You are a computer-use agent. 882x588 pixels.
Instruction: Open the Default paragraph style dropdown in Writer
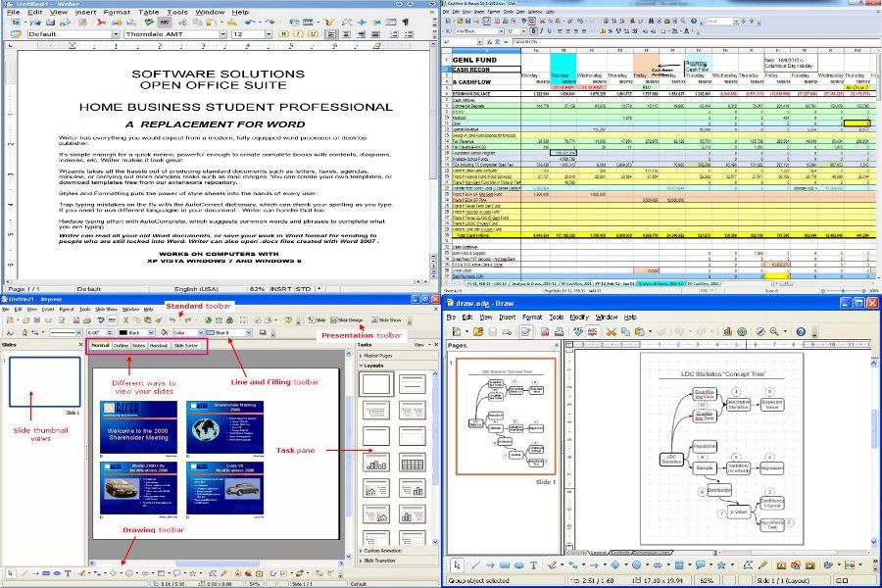[116, 34]
